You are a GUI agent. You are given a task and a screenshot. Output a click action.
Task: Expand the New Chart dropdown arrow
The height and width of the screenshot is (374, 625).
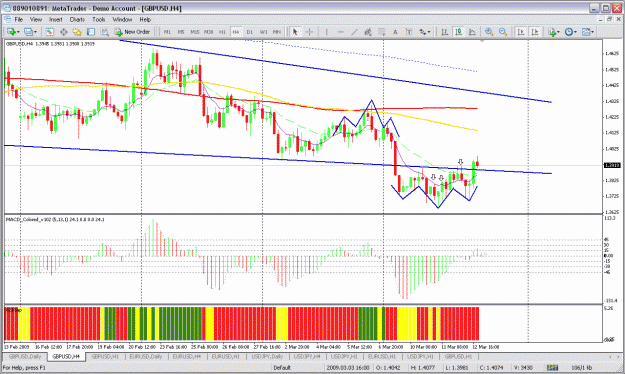click(x=18, y=32)
